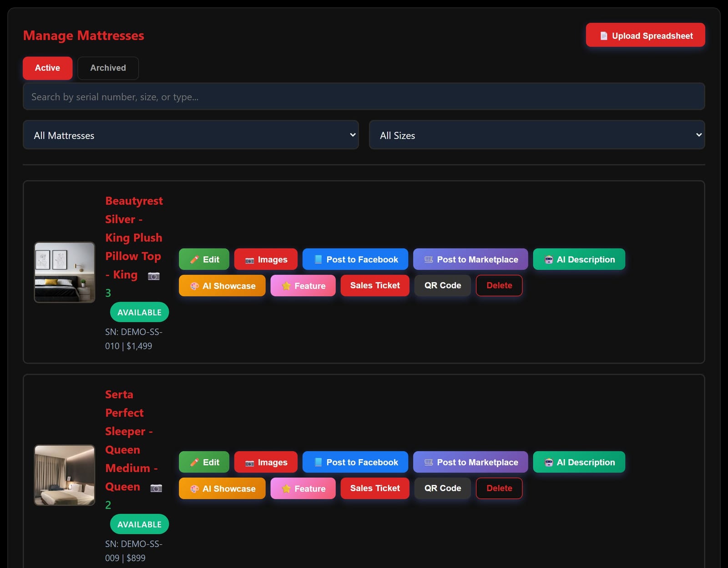Post Beautyrest Silver King to Facebook
Image resolution: width=728 pixels, height=568 pixels.
coord(355,259)
